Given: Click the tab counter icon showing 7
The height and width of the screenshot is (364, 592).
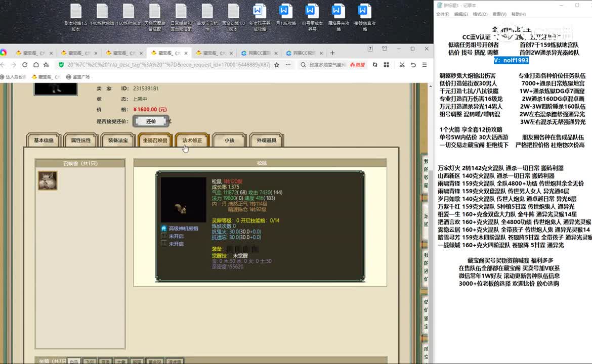Looking at the screenshot, I should pyautogui.click(x=370, y=49).
